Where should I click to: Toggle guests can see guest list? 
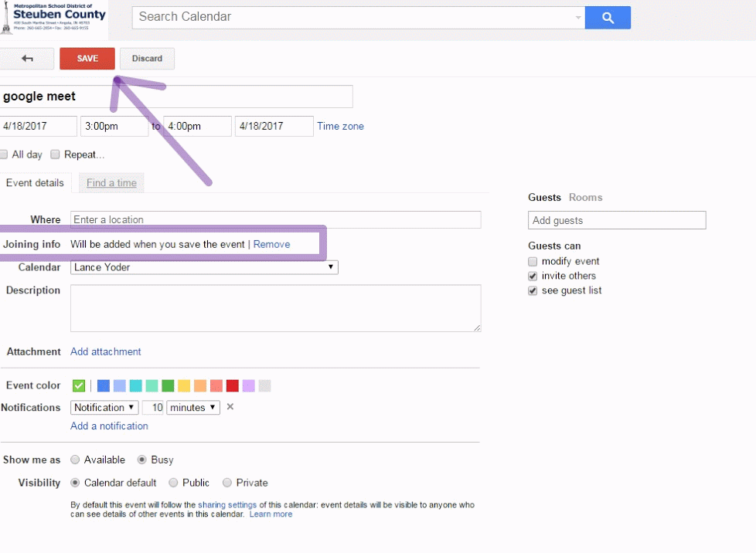pos(533,290)
